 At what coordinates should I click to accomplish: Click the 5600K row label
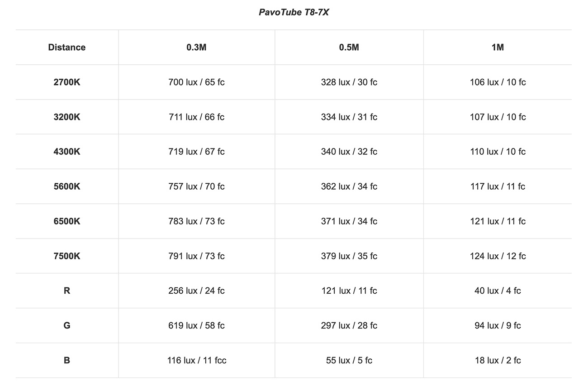click(x=67, y=186)
